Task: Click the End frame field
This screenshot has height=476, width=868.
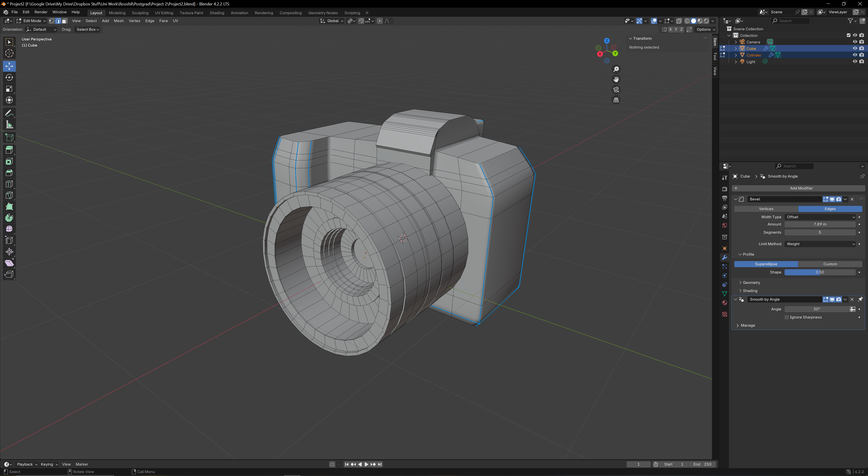Action: pyautogui.click(x=702, y=464)
